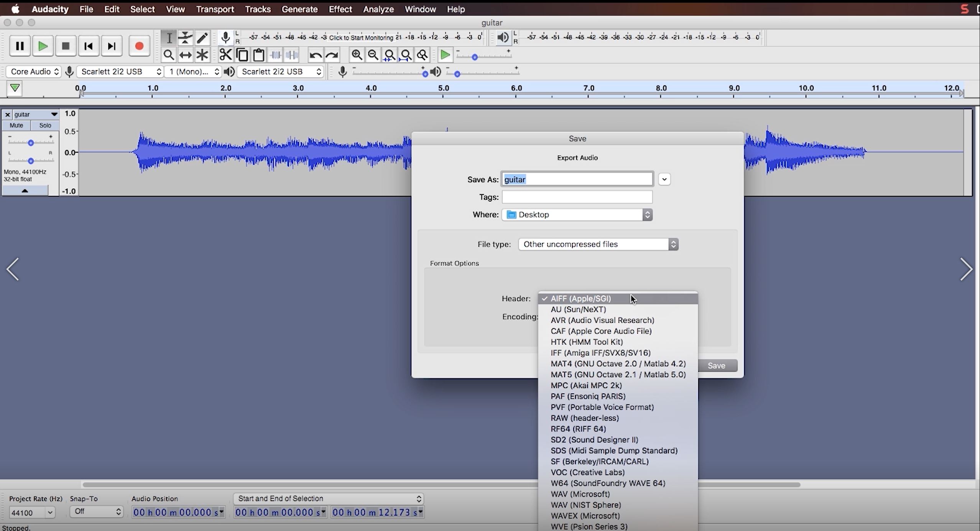Start recording new audio
The width and height of the screenshot is (980, 531).
139,46
